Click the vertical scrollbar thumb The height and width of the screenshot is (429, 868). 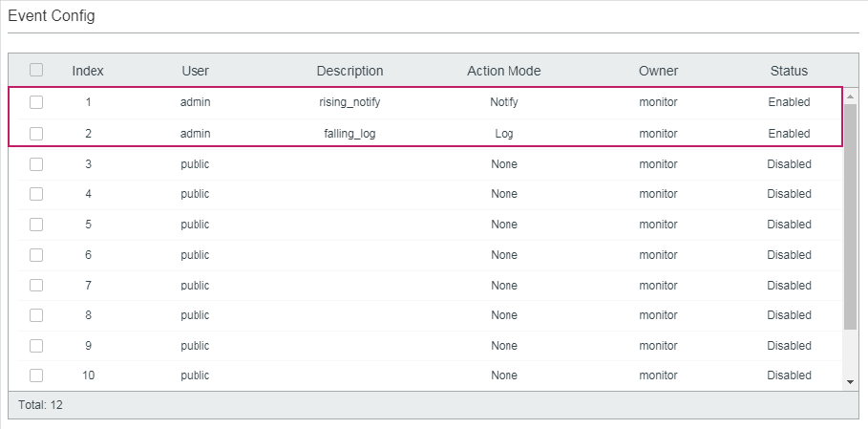[x=851, y=217]
